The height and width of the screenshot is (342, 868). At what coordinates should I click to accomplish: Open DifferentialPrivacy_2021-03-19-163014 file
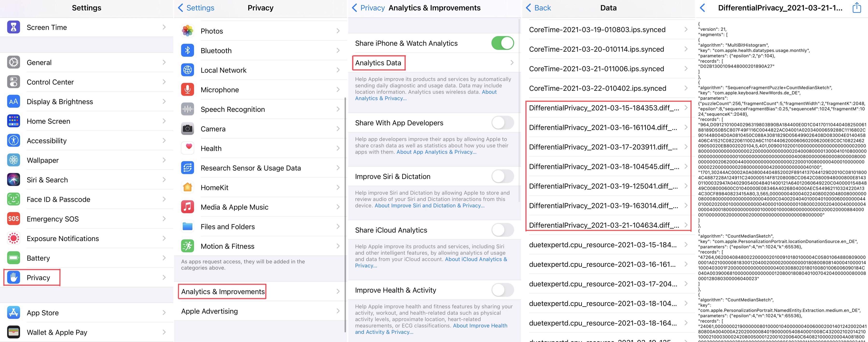pos(609,206)
